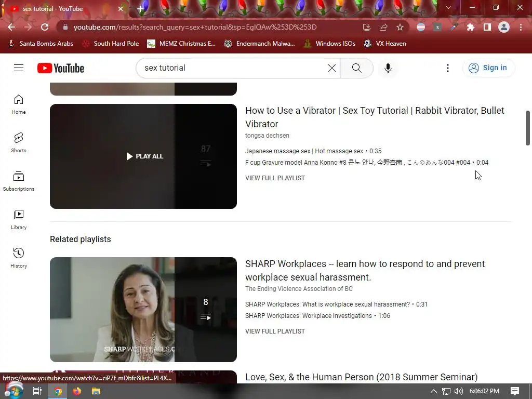The width and height of the screenshot is (532, 399).
Task: Show hidden system tray icons
Action: pyautogui.click(x=434, y=391)
